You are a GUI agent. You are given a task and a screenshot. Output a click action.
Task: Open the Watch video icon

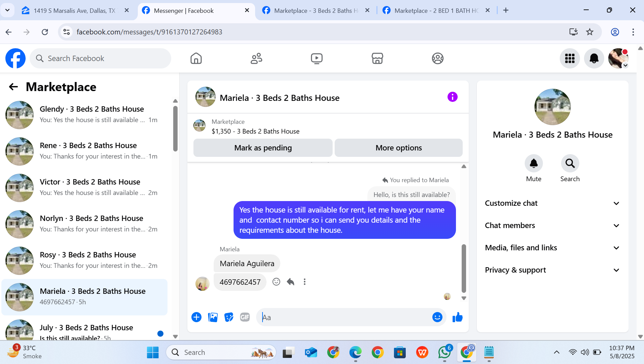coord(317,58)
